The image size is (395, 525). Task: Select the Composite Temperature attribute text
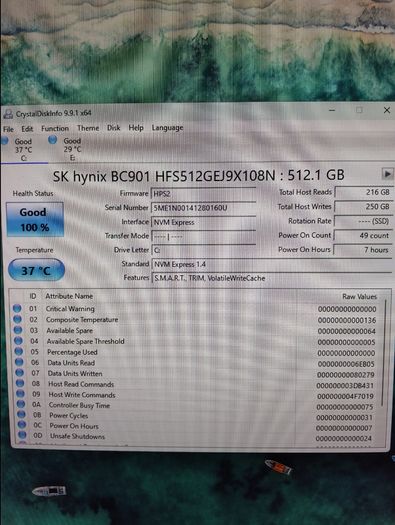pyautogui.click(x=82, y=320)
